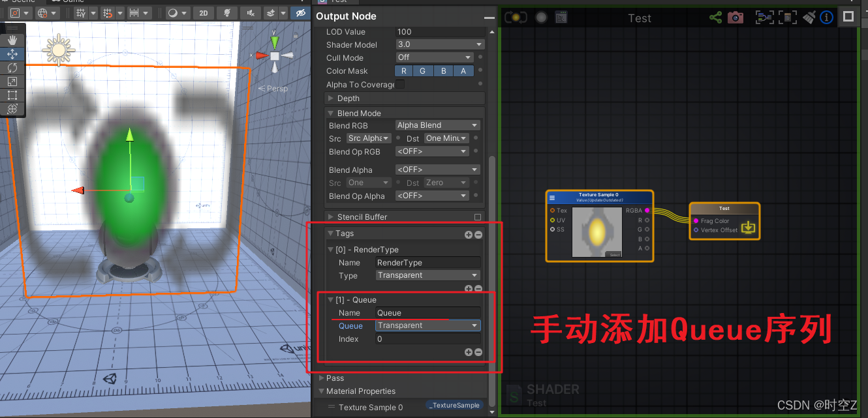868x418 pixels.
Task: Toggle Color Mask A channel
Action: point(463,71)
